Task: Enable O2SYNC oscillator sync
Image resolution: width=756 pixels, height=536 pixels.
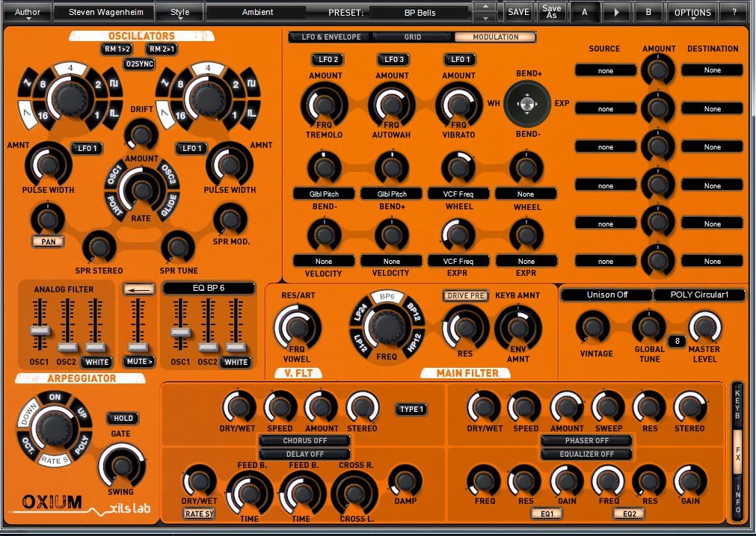Action: coord(139,64)
